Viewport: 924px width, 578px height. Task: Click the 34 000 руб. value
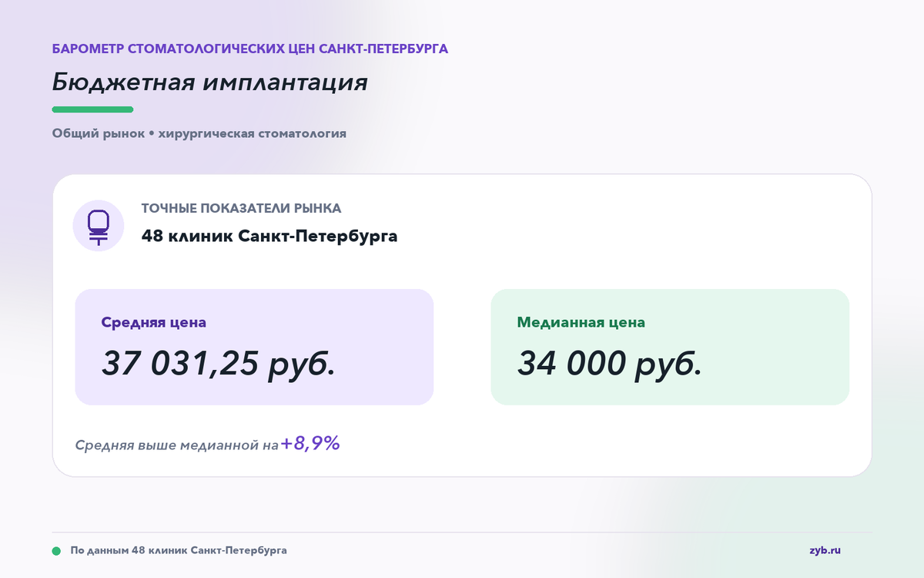[x=610, y=363]
